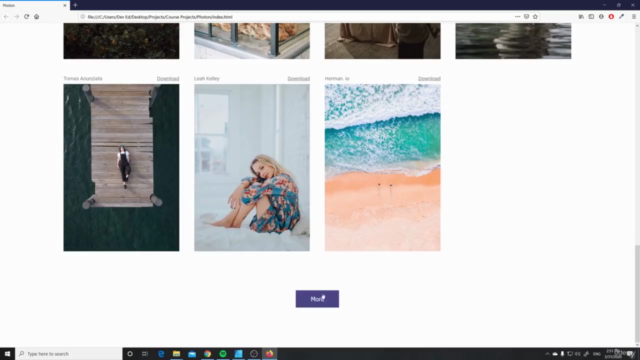The height and width of the screenshot is (360, 640).
Task: Click the dark foliage photo at top
Action: [121, 41]
